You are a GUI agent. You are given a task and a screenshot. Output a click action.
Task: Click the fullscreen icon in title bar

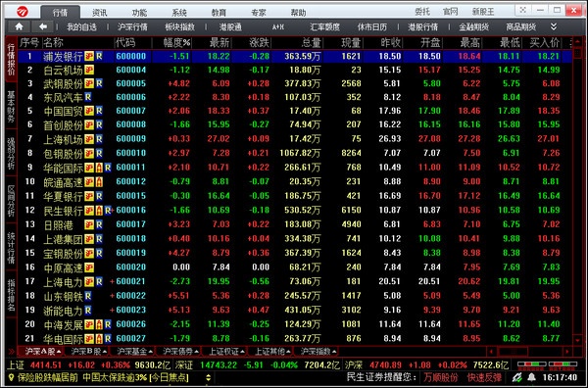pyautogui.click(x=522, y=10)
